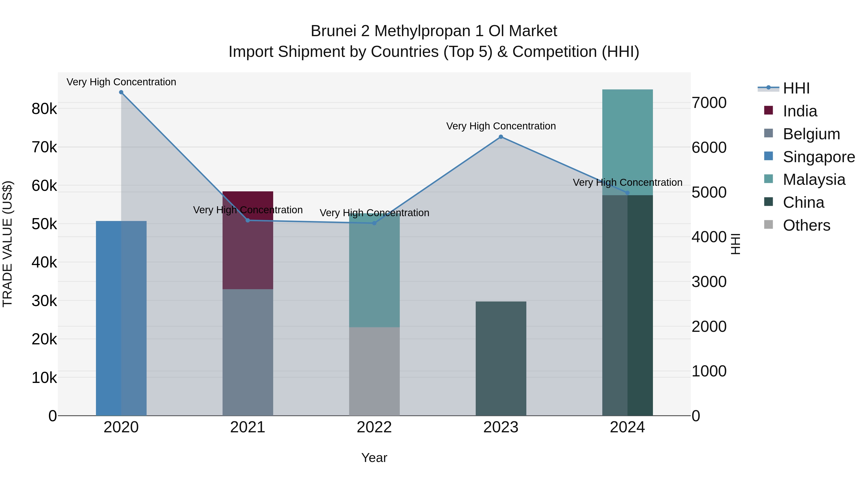
Task: Click the 2024 'Very High Concentration' annotation
Action: tap(627, 182)
